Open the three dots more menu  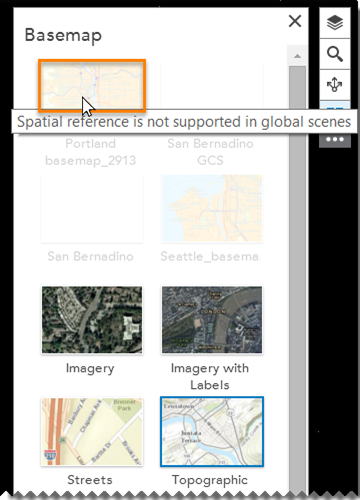335,140
